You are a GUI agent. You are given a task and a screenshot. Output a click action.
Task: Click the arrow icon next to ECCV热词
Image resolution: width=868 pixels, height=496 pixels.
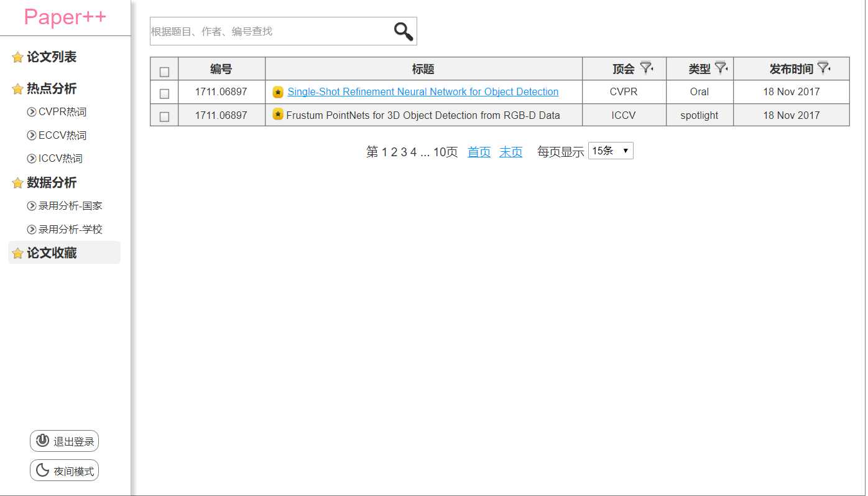point(32,135)
